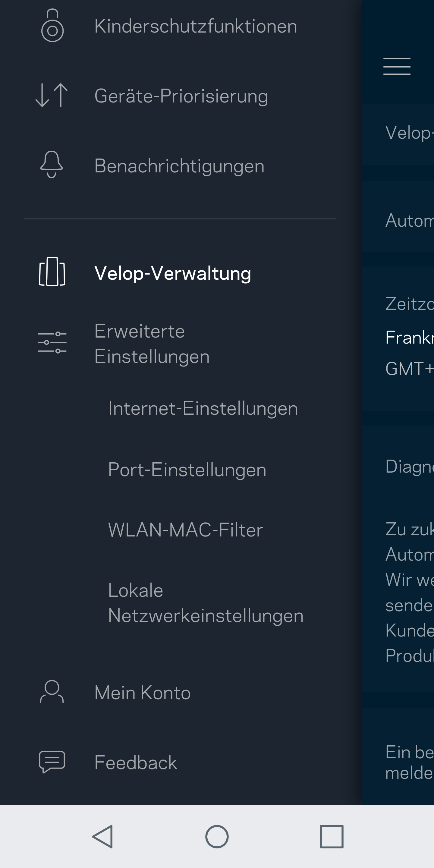This screenshot has width=434, height=868.
Task: Open Internet-Einstellungen submenu item
Action: [203, 408]
